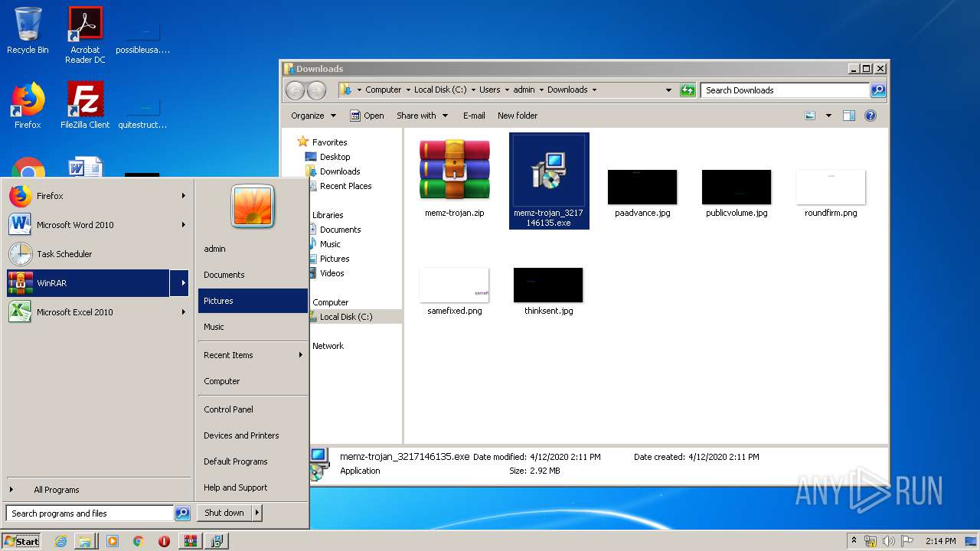Launch Internet Explorer from the taskbar

tap(61, 541)
